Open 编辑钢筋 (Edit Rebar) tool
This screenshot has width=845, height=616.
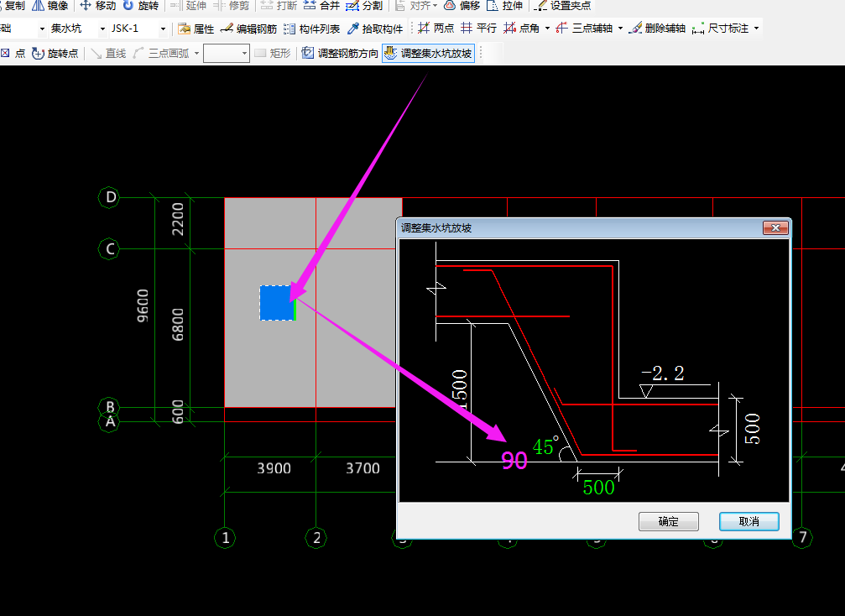[248, 29]
